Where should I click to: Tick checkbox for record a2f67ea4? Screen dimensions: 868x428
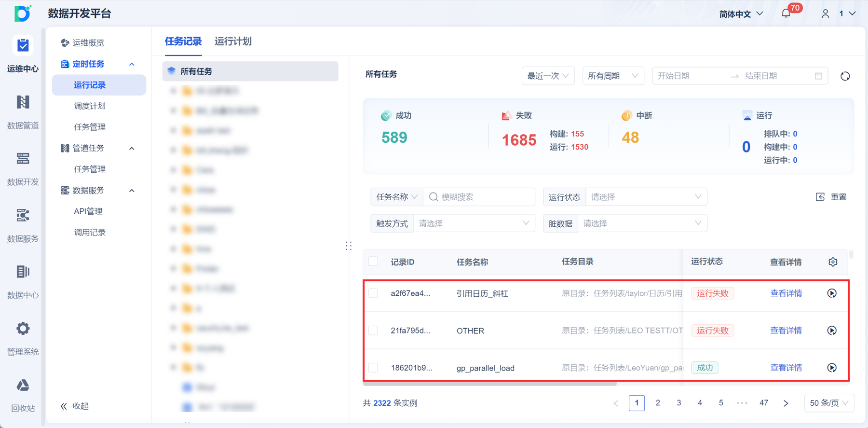pyautogui.click(x=373, y=293)
